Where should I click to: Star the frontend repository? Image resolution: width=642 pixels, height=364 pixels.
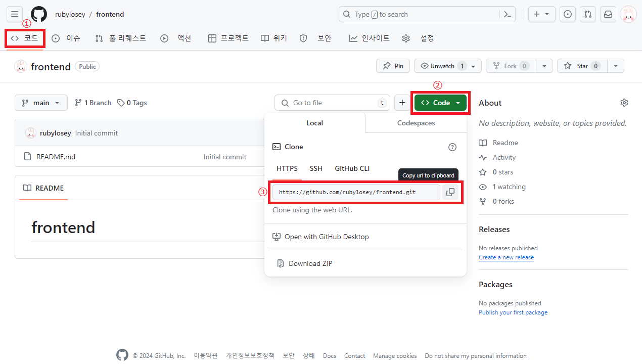click(x=581, y=66)
